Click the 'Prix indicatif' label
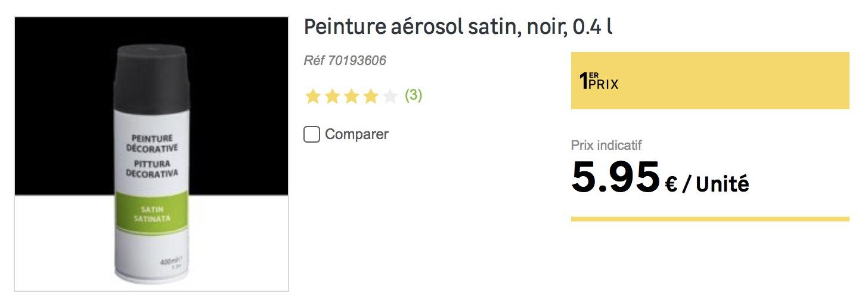 [x=606, y=145]
